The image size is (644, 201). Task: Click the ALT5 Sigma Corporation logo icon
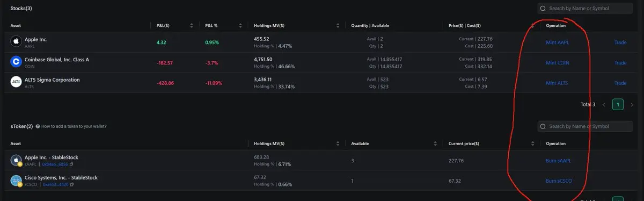click(16, 83)
